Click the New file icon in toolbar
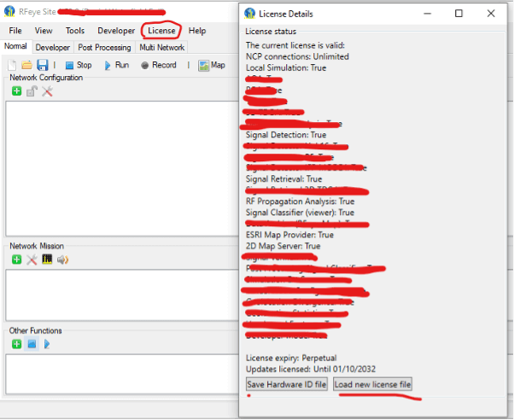This screenshot has height=420, width=514. (12, 65)
